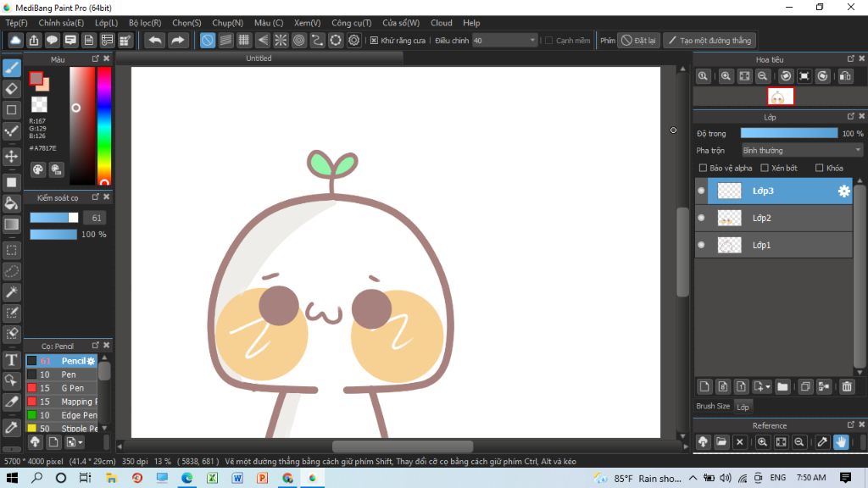The height and width of the screenshot is (488, 868).
Task: Open the Chỉnh sửa(E) menu
Action: pos(61,23)
